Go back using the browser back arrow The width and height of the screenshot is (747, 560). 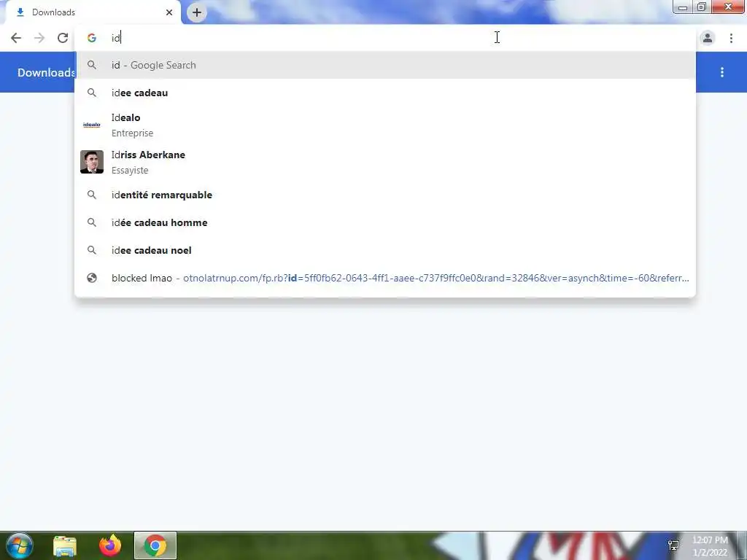tap(16, 38)
